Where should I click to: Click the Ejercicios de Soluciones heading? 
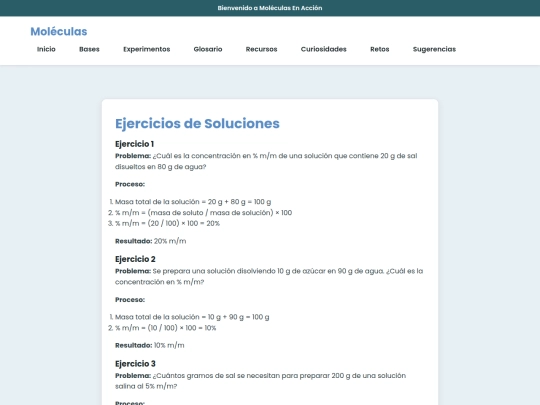point(197,123)
